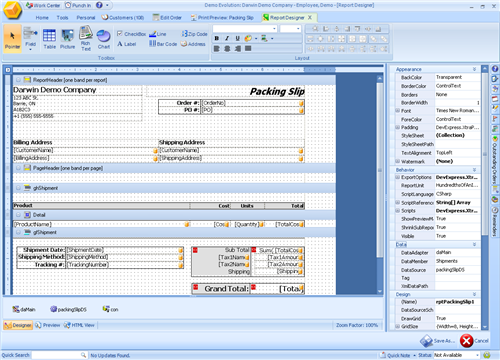Click the BackColor property value

pos(458,77)
